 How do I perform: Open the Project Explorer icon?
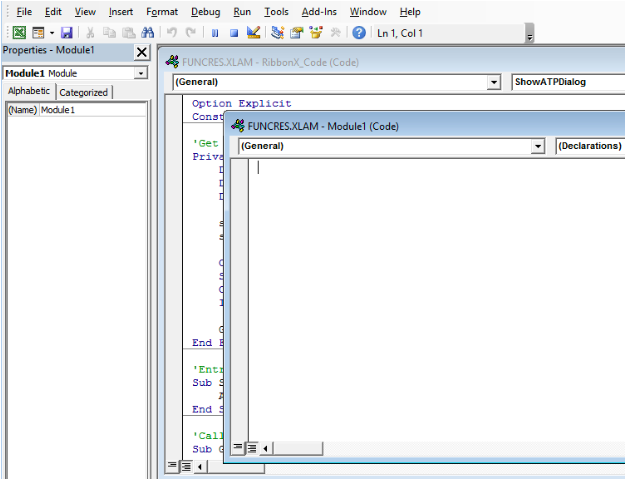pyautogui.click(x=277, y=33)
